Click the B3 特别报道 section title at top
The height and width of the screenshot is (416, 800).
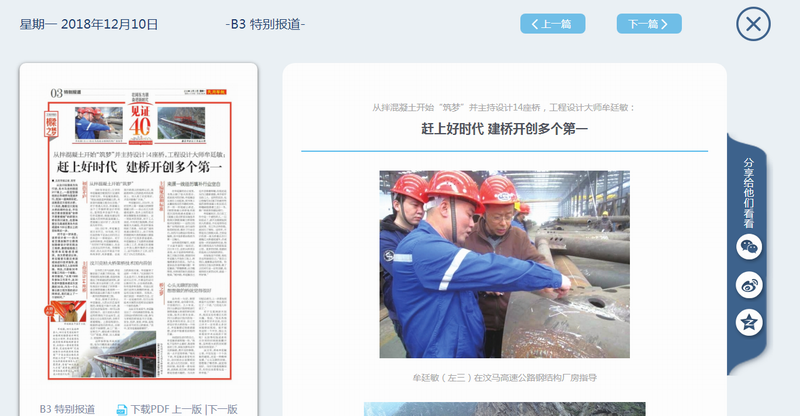pos(266,24)
